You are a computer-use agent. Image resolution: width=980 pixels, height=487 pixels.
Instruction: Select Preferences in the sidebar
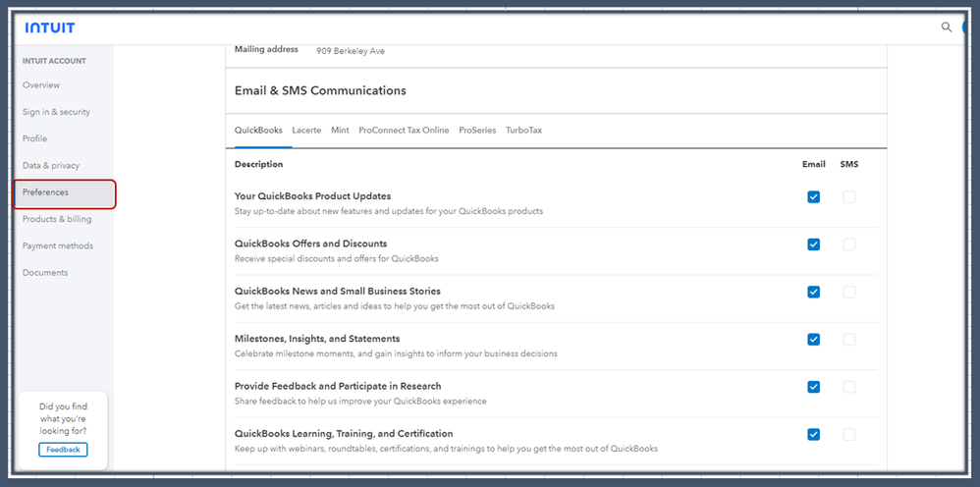65,193
